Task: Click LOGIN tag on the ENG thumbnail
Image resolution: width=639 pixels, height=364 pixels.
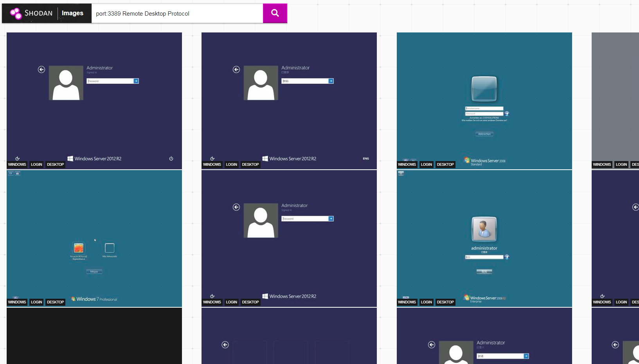Action: pos(231,165)
